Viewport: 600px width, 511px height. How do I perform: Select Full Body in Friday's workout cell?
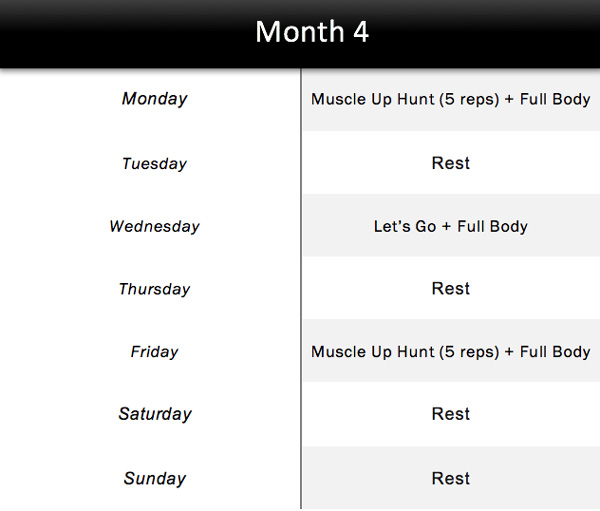pyautogui.click(x=555, y=352)
